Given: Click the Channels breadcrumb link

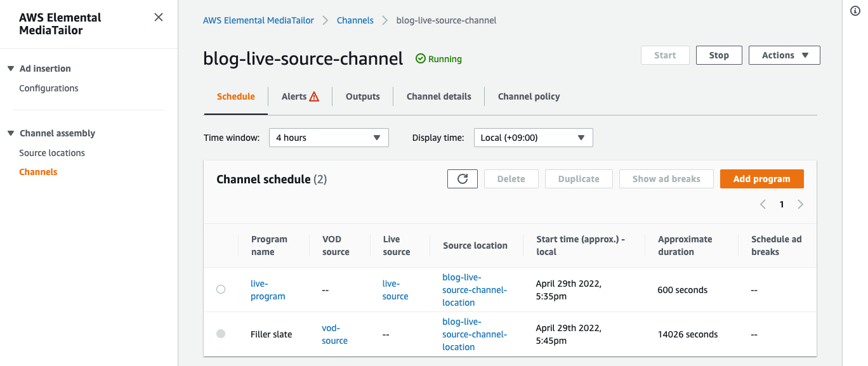Looking at the screenshot, I should (x=355, y=20).
